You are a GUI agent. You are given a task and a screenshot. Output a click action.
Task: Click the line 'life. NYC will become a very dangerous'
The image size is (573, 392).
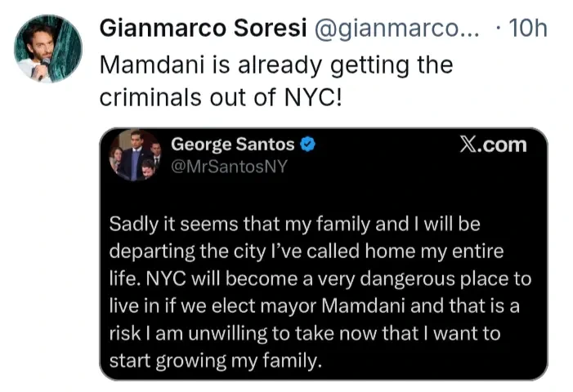tap(320, 278)
